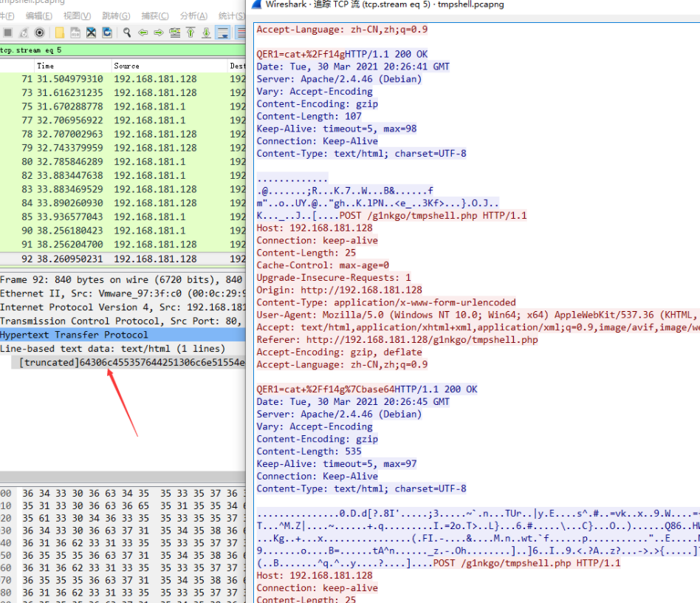The width and height of the screenshot is (700, 603).
Task: Open the 分析(A) menu
Action: click(x=193, y=16)
